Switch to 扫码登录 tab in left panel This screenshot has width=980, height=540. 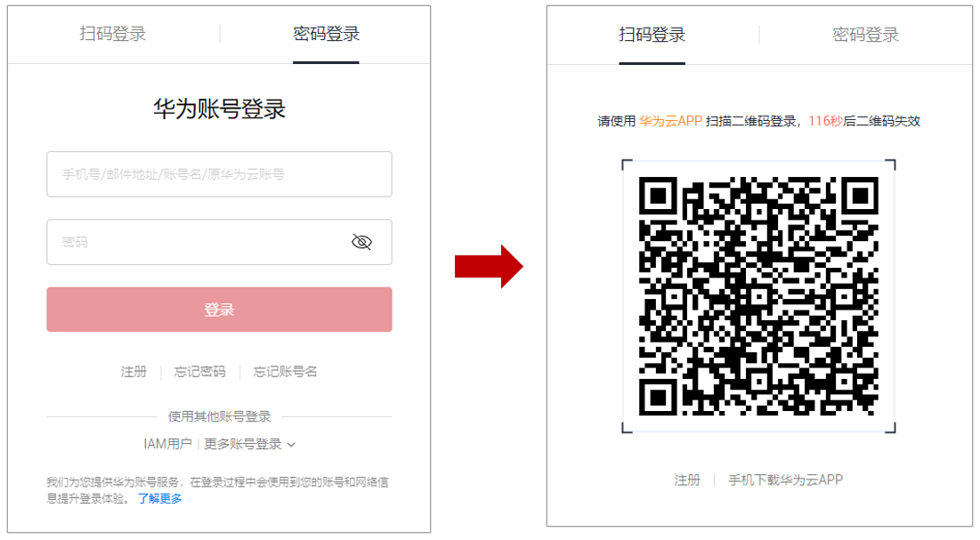click(x=112, y=34)
